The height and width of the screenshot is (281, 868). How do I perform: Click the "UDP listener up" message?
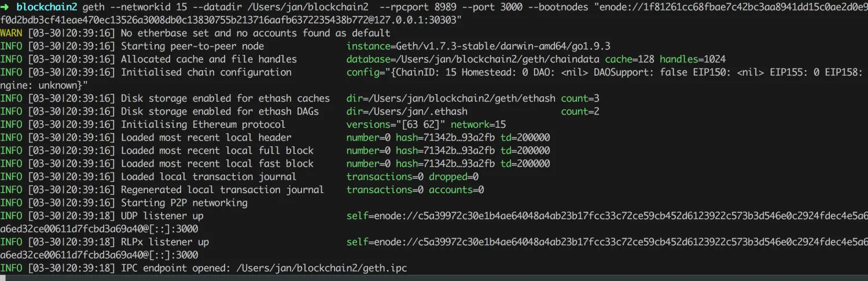point(162,216)
